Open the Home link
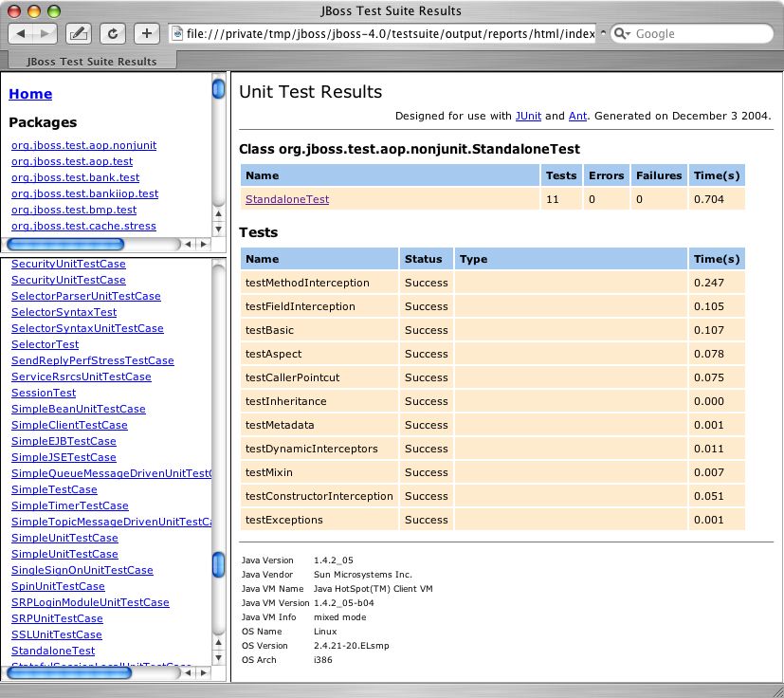Viewport: 784px width, 698px height. pyautogui.click(x=30, y=94)
